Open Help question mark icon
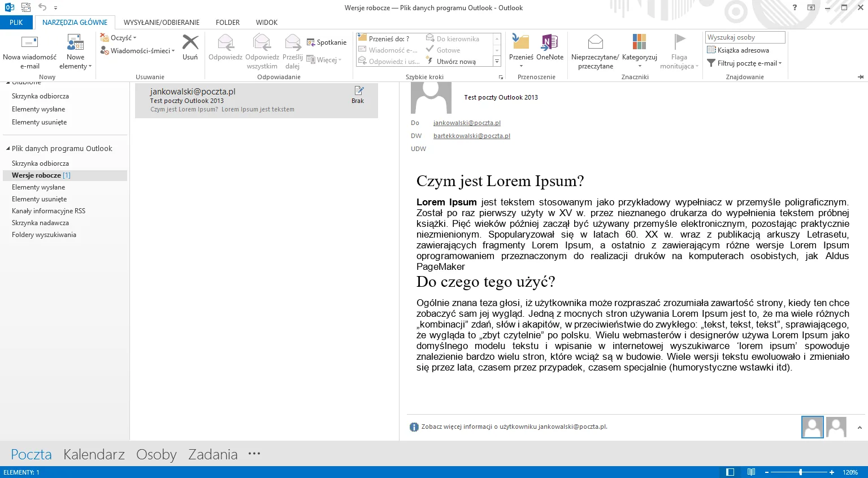Image resolution: width=868 pixels, height=478 pixels. (795, 7)
